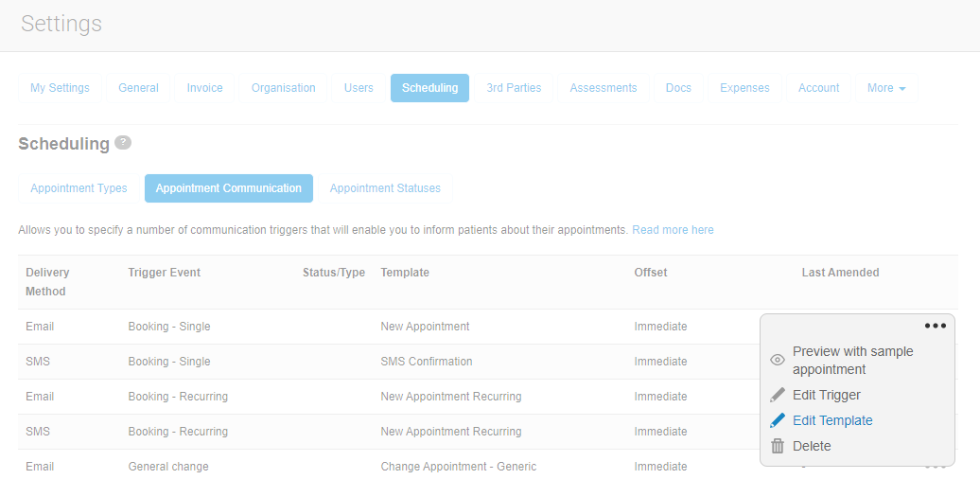Select Preview with sample appointment option
This screenshot has width=980, height=479.
coord(852,360)
